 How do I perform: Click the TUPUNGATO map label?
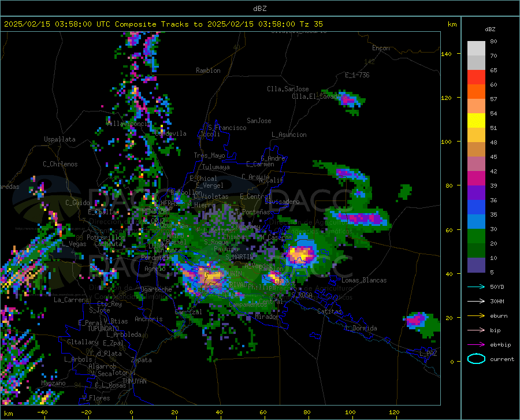click(x=103, y=329)
